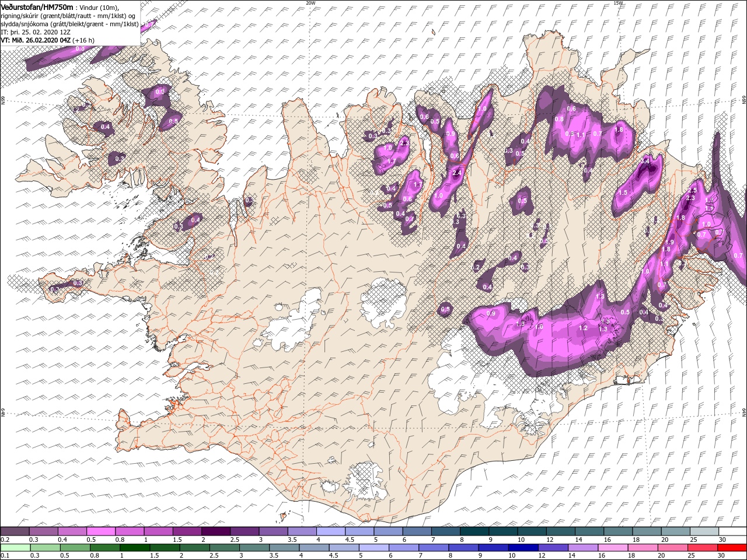Click the 10 label in the rain legend row
This screenshot has height=560, width=747.
pos(512,556)
